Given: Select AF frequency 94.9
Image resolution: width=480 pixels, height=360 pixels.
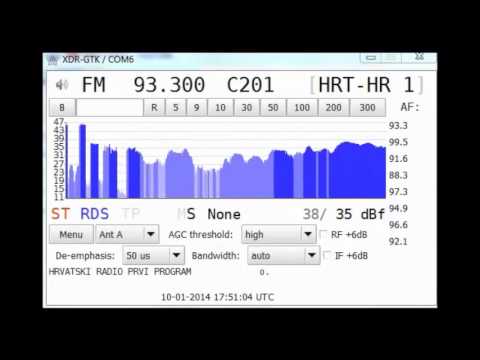Looking at the screenshot, I should pyautogui.click(x=398, y=208).
